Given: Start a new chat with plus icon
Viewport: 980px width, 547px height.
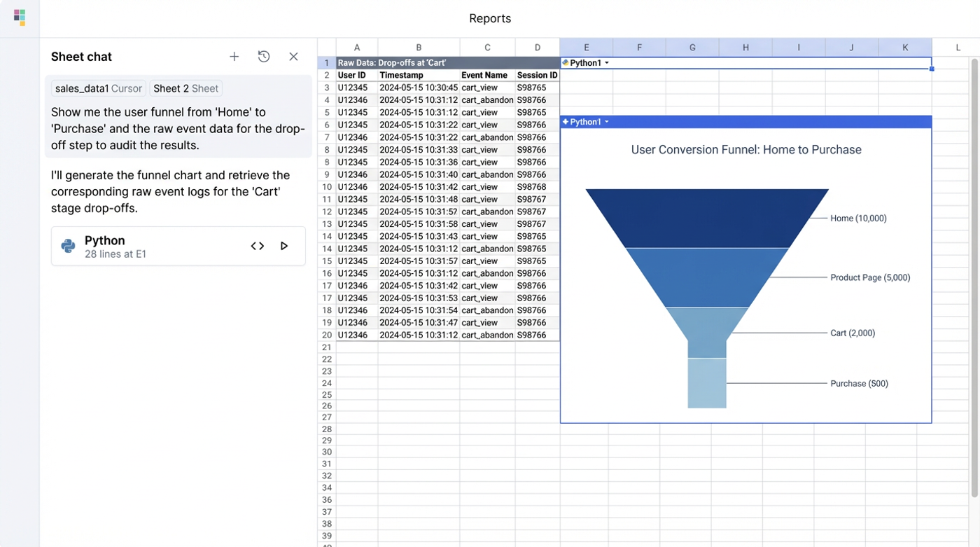Looking at the screenshot, I should 234,57.
